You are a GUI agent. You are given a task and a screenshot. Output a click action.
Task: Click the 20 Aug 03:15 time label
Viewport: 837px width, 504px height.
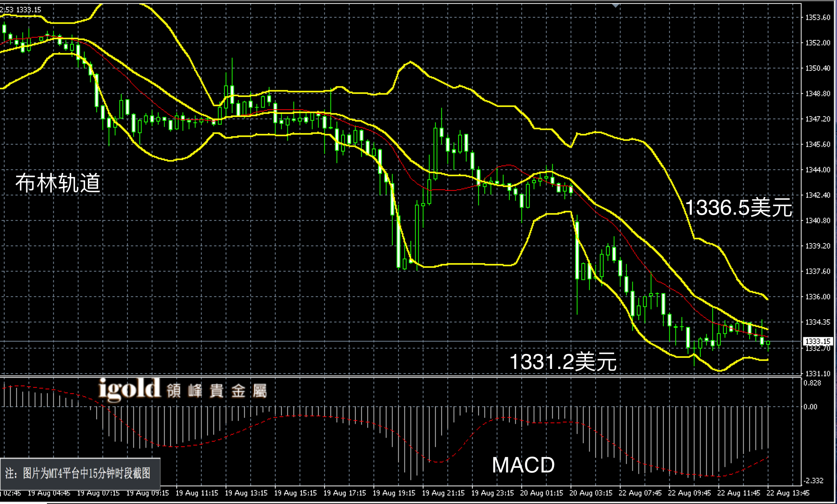click(x=591, y=493)
